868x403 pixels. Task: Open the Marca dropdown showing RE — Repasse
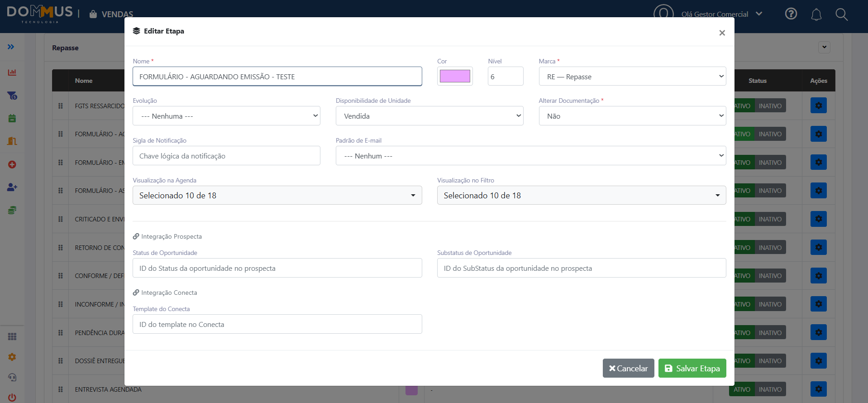click(x=633, y=77)
